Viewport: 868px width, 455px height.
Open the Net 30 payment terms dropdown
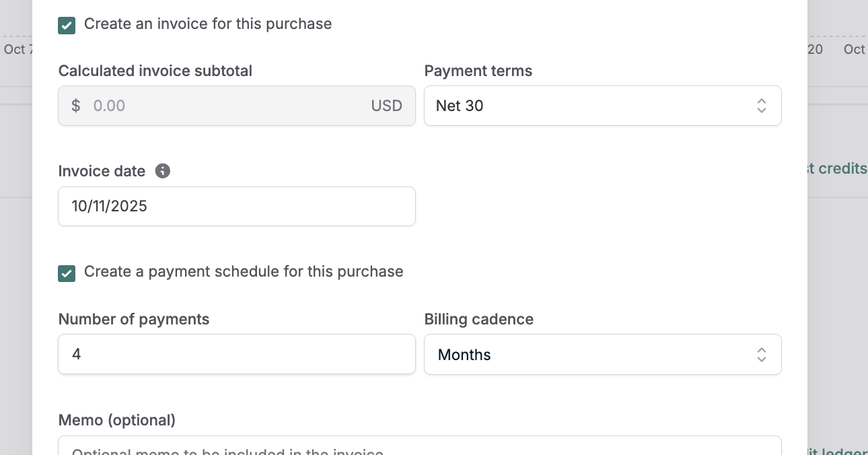(602, 106)
